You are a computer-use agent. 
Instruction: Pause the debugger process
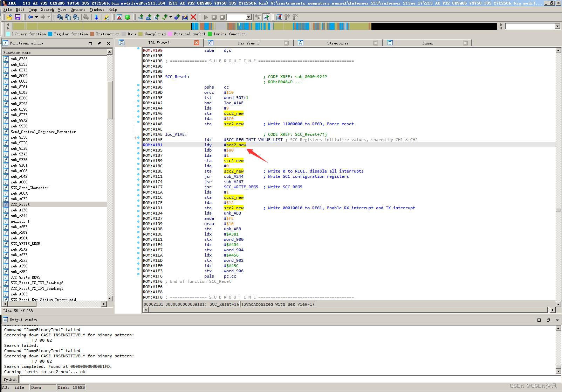[214, 17]
